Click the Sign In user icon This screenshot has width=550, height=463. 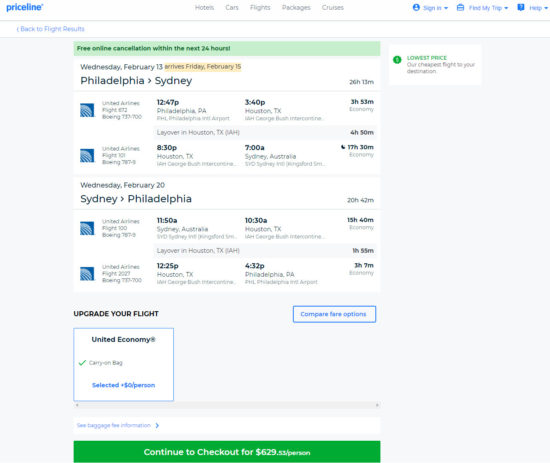pos(416,7)
